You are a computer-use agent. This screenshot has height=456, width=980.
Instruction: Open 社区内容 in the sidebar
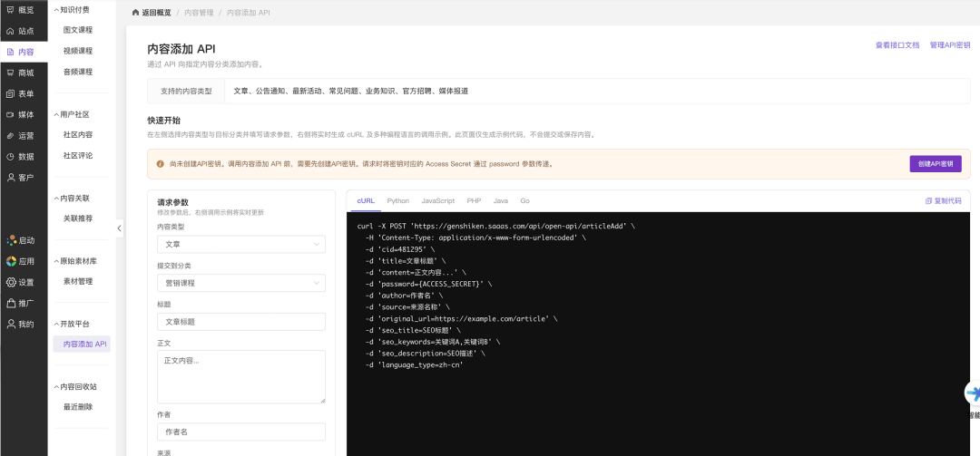pos(78,135)
